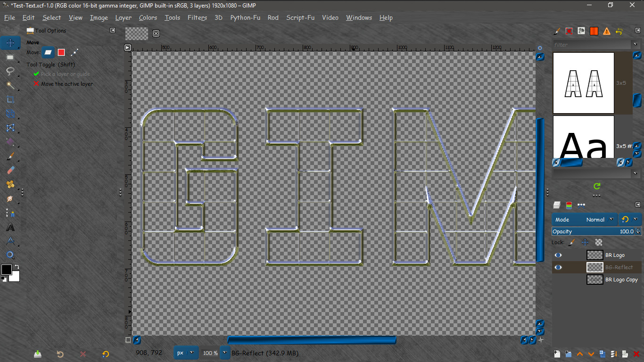This screenshot has width=644, height=362.
Task: Create a new layer
Action: [x=557, y=354]
